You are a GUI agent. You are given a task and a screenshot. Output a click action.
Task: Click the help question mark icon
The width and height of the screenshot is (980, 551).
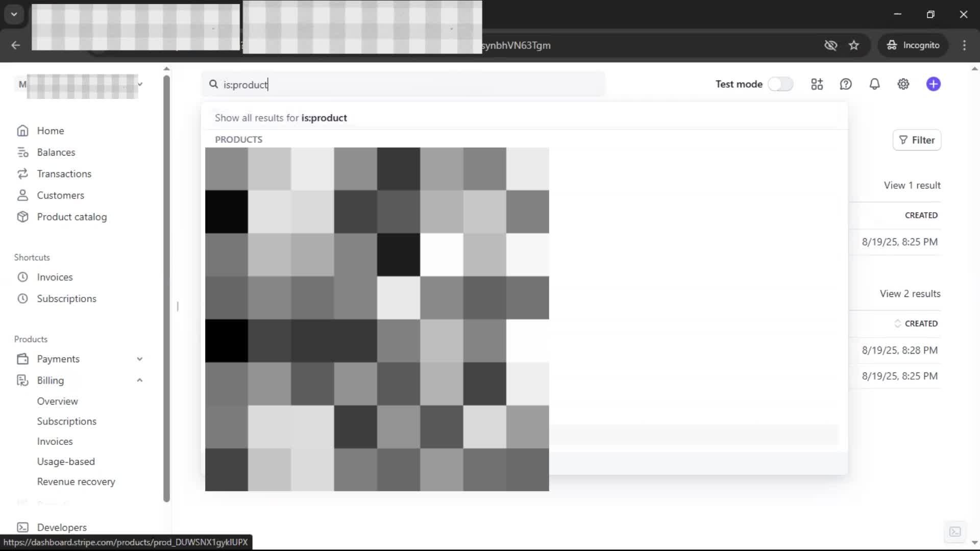[x=846, y=84]
